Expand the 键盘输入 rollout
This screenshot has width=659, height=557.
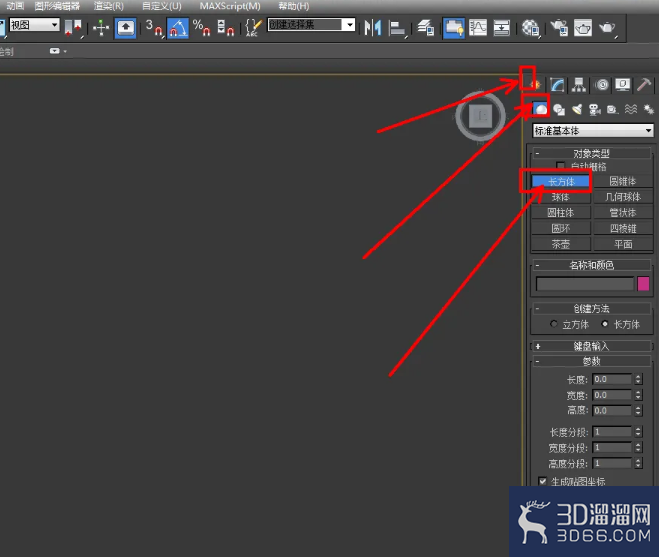point(591,346)
